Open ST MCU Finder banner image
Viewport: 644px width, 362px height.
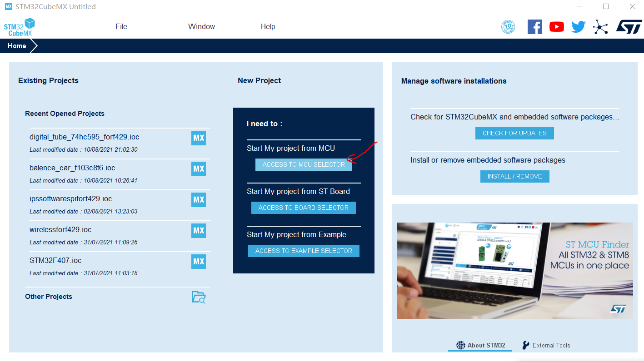click(x=514, y=270)
